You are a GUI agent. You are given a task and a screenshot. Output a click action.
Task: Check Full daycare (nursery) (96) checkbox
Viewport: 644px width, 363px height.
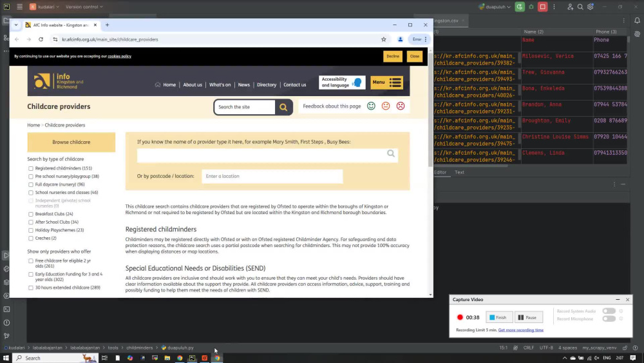point(31,184)
